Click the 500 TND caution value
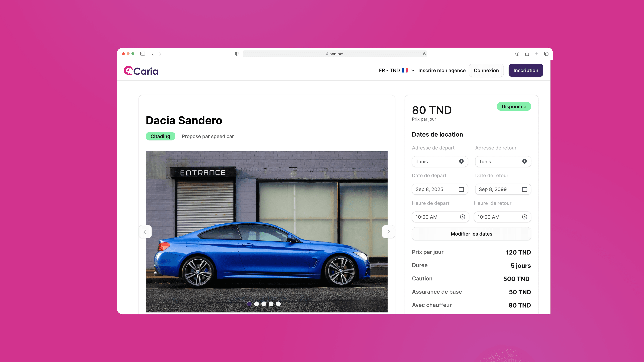Viewport: 644px width, 362px height. [x=516, y=279]
